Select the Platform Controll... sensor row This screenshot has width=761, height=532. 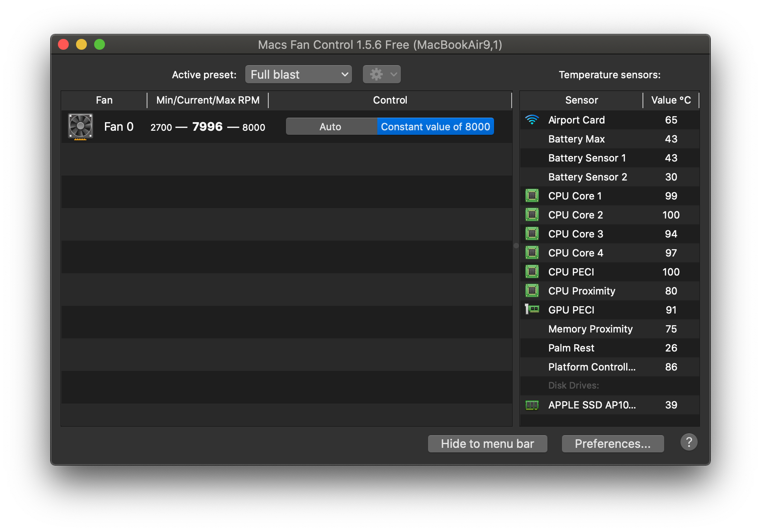click(610, 367)
